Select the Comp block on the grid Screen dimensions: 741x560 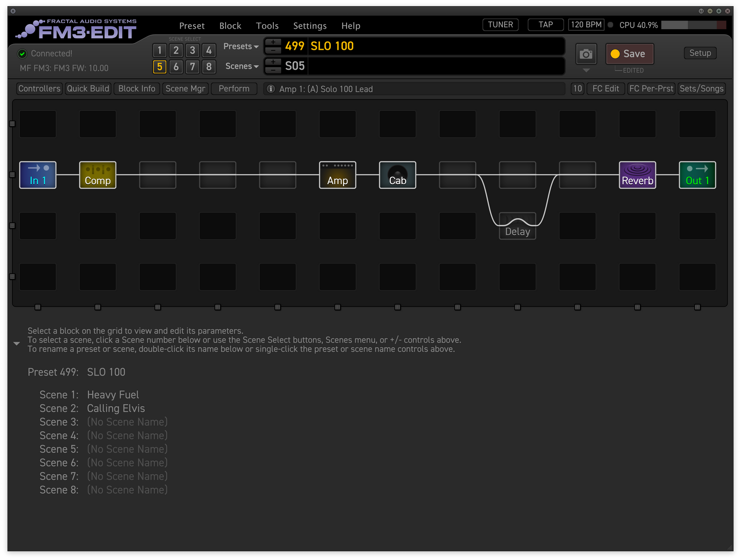pyautogui.click(x=97, y=175)
